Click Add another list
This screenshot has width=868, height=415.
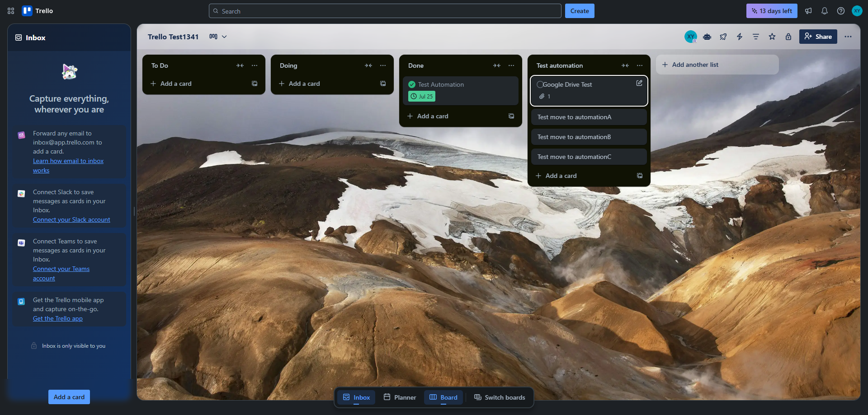tap(717, 65)
